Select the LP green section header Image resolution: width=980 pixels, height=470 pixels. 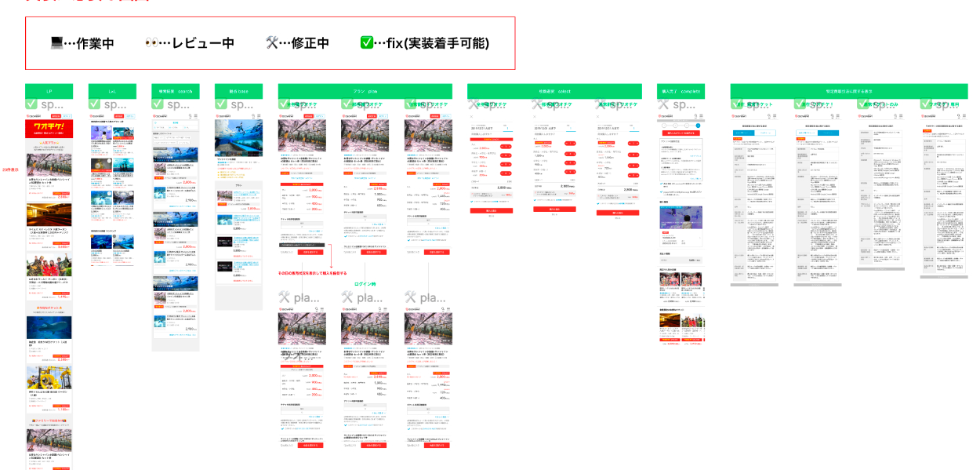[49, 91]
